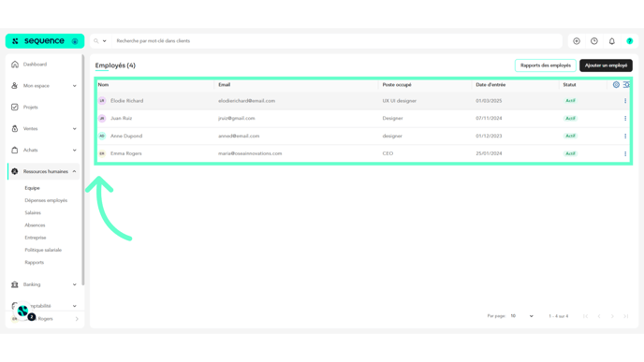The width and height of the screenshot is (644, 362).
Task: Select Absences in the sidebar
Action: [35, 225]
